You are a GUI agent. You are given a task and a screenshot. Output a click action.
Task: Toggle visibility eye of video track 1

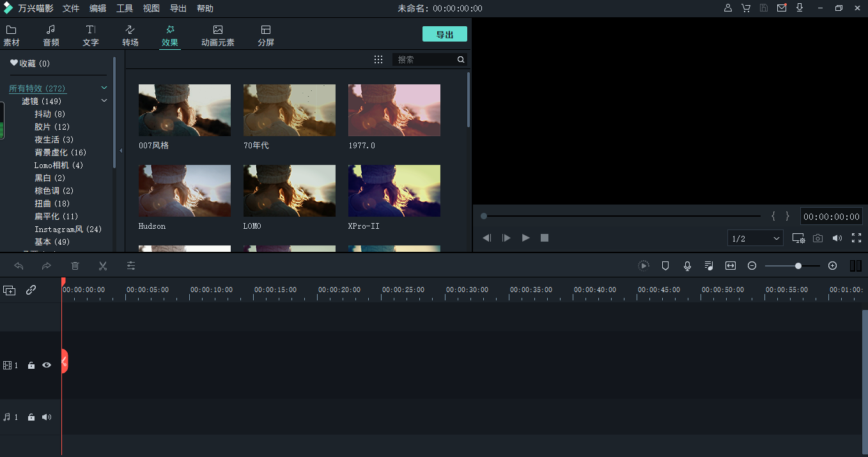coord(47,365)
